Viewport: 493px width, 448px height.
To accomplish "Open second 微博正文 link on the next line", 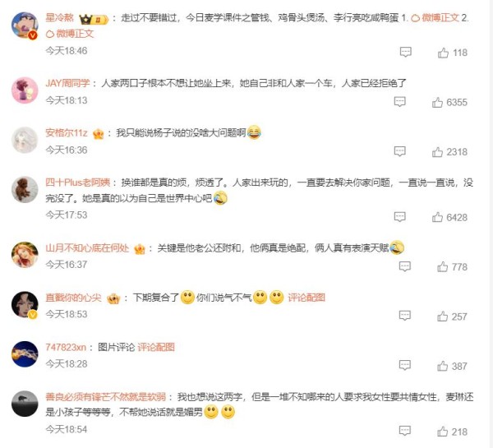I will [70, 34].
